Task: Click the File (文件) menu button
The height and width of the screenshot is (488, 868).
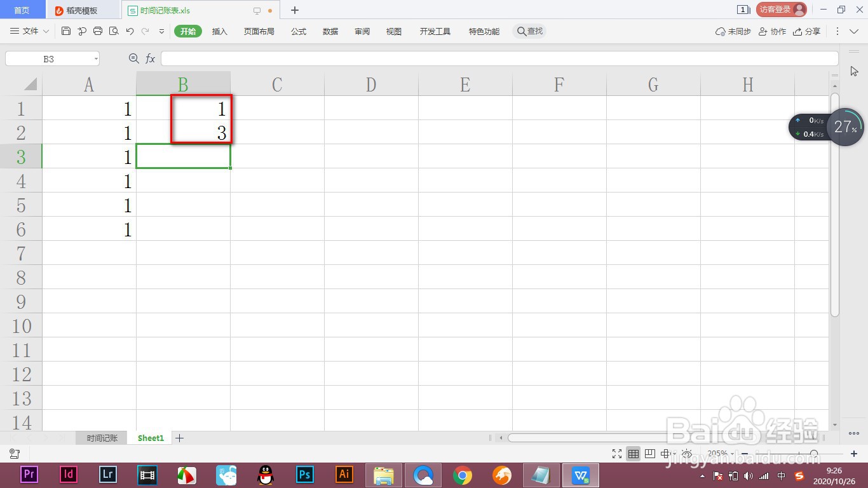Action: pyautogui.click(x=30, y=31)
